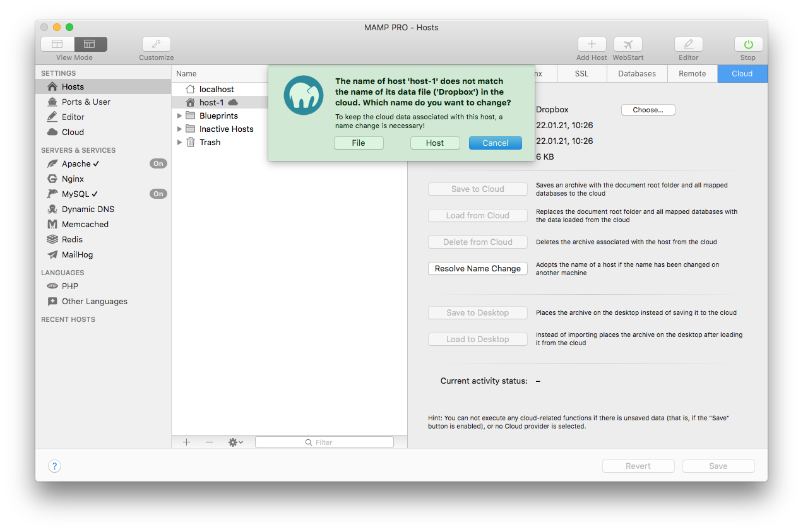Screen dimensions: 803x532
Task: Click the WebStart airplane icon
Action: tap(628, 44)
